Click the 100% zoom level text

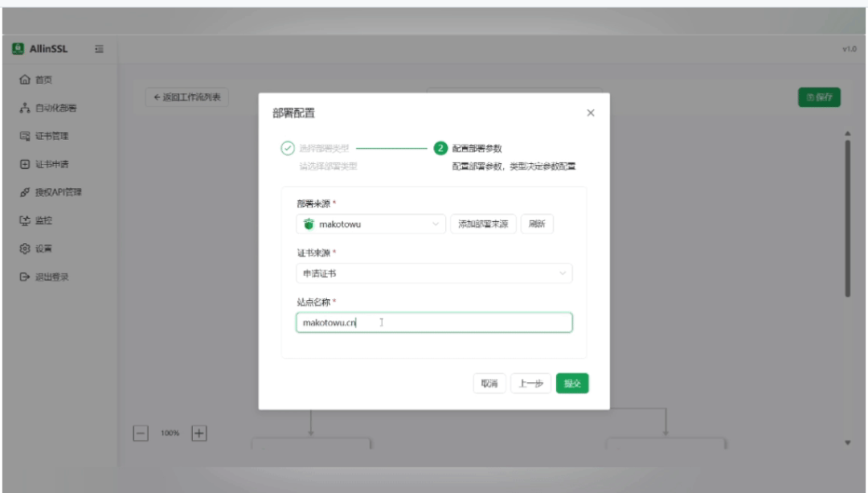click(x=170, y=433)
